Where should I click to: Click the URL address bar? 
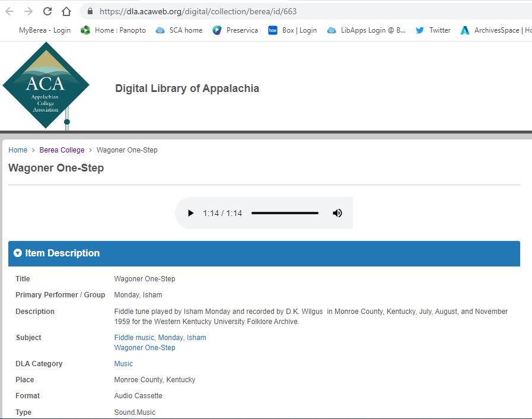pyautogui.click(x=305, y=11)
